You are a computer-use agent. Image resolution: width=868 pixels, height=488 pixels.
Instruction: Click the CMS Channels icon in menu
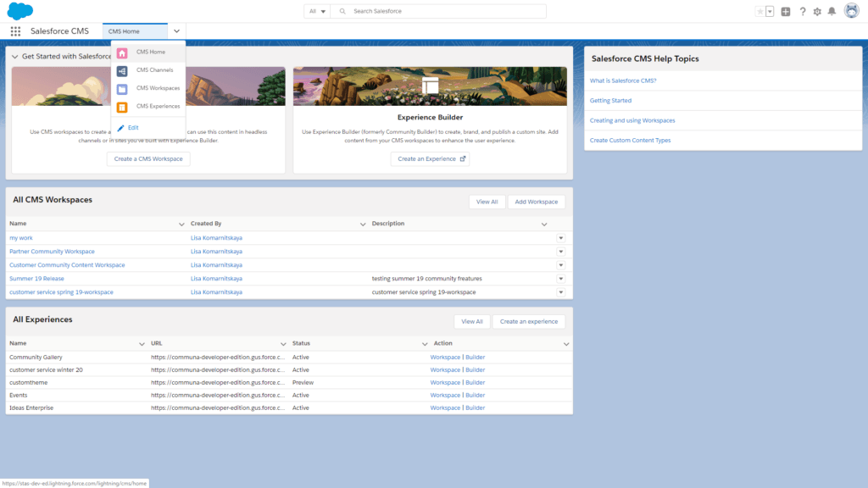(122, 71)
